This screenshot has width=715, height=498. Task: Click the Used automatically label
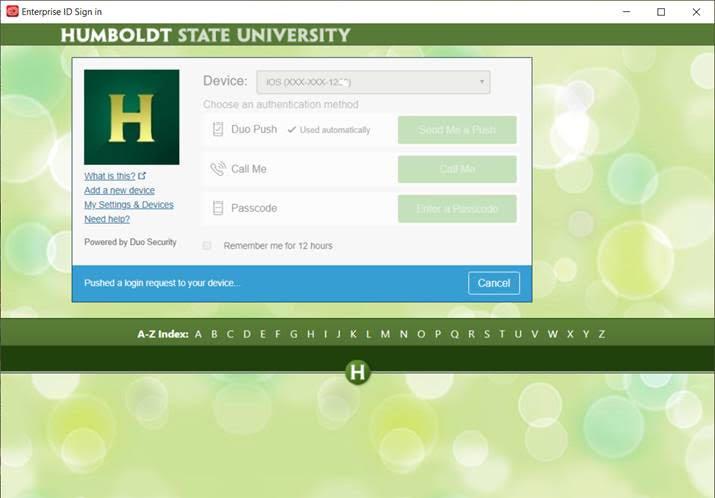point(335,130)
